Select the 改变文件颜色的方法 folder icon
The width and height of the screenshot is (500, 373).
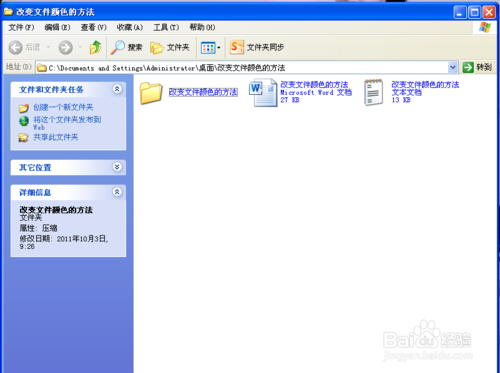tap(151, 93)
